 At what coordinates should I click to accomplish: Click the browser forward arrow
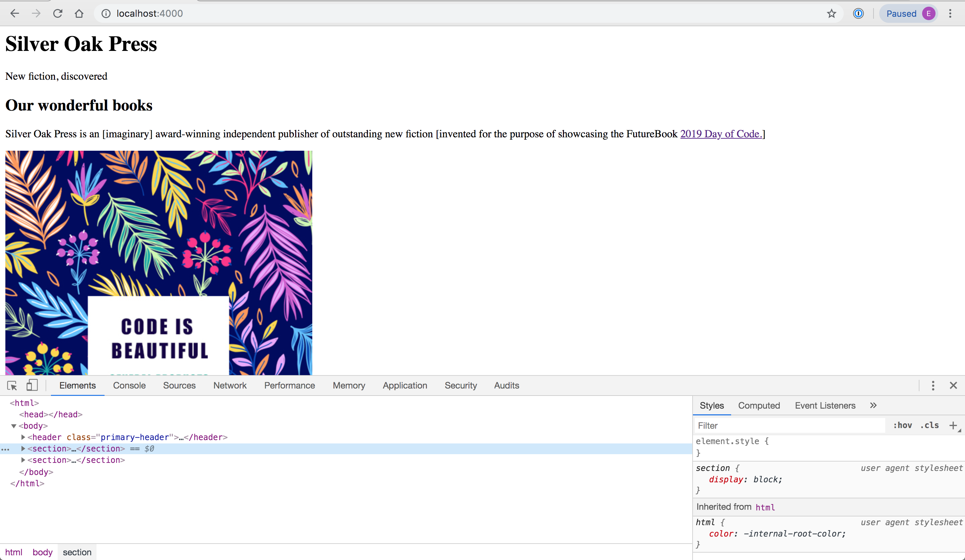[36, 14]
